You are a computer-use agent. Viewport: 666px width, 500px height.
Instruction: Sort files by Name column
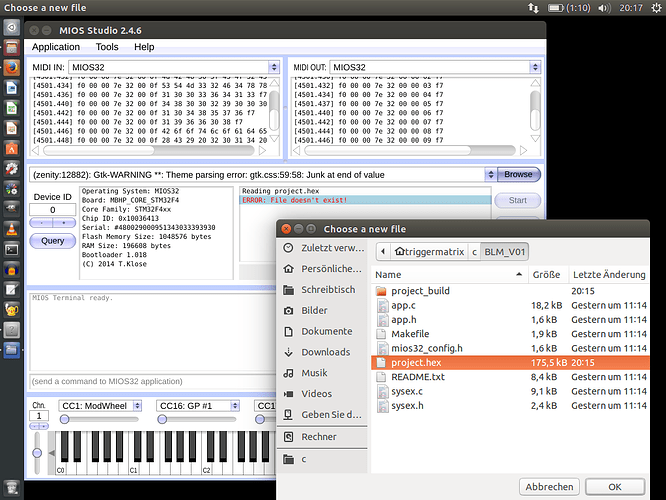click(449, 275)
